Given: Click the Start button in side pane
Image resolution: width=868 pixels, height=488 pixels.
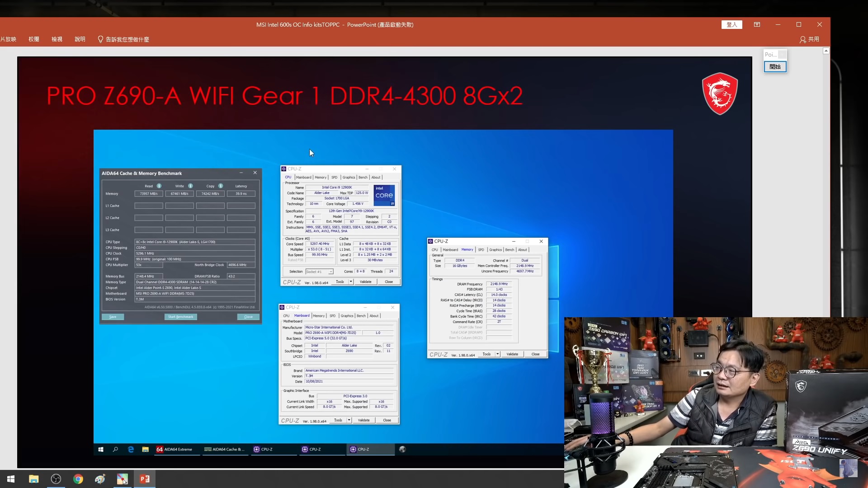Looking at the screenshot, I should (775, 67).
